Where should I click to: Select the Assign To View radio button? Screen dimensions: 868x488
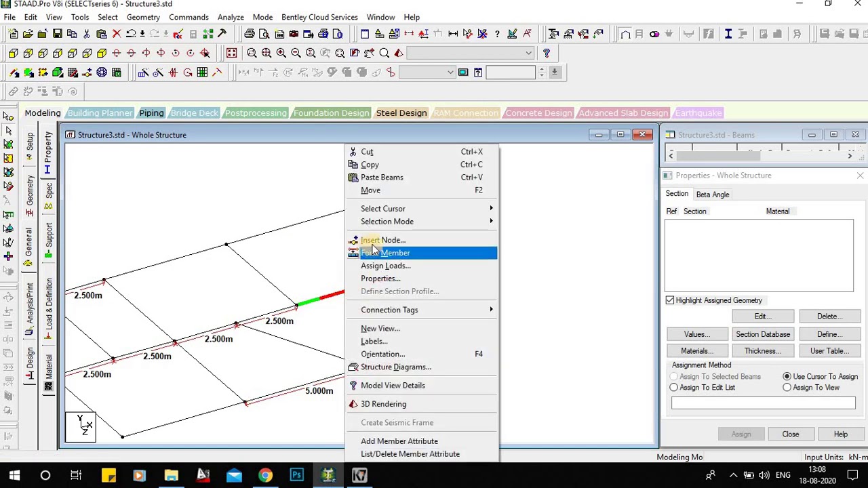[787, 388]
